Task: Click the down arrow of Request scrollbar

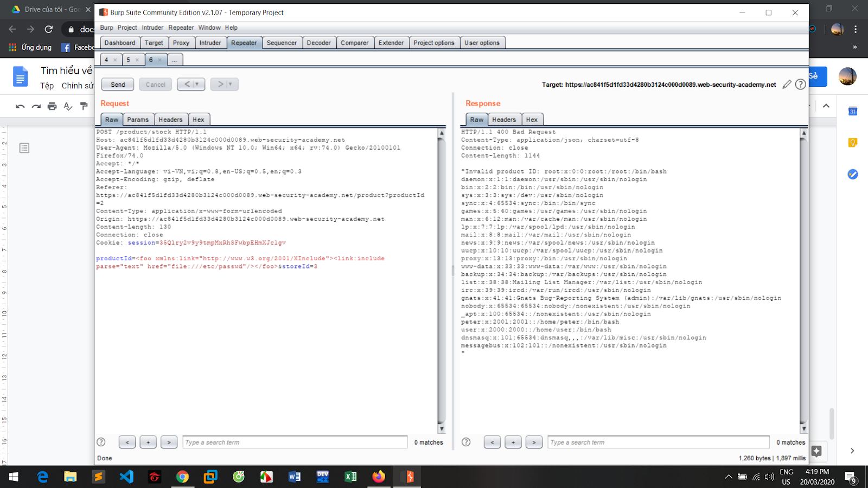Action: [442, 428]
